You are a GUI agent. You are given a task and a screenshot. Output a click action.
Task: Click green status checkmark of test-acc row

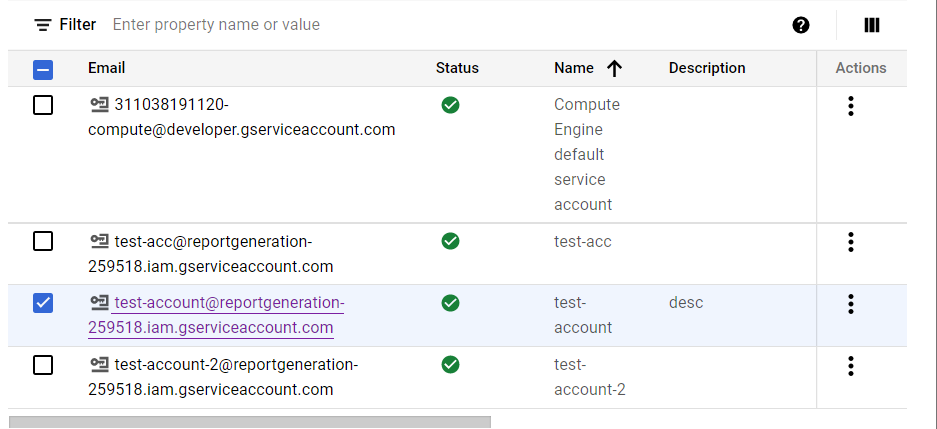(x=450, y=241)
